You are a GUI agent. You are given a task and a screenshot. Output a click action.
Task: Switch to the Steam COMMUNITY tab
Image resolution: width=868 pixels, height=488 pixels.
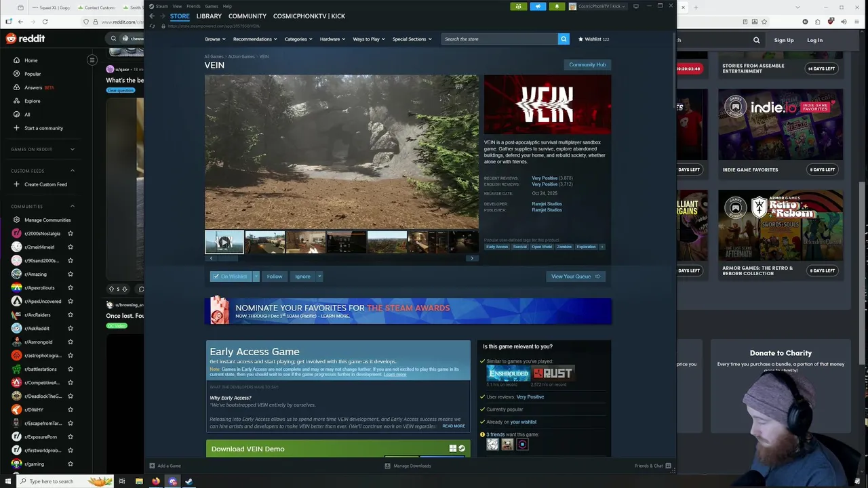[248, 16]
